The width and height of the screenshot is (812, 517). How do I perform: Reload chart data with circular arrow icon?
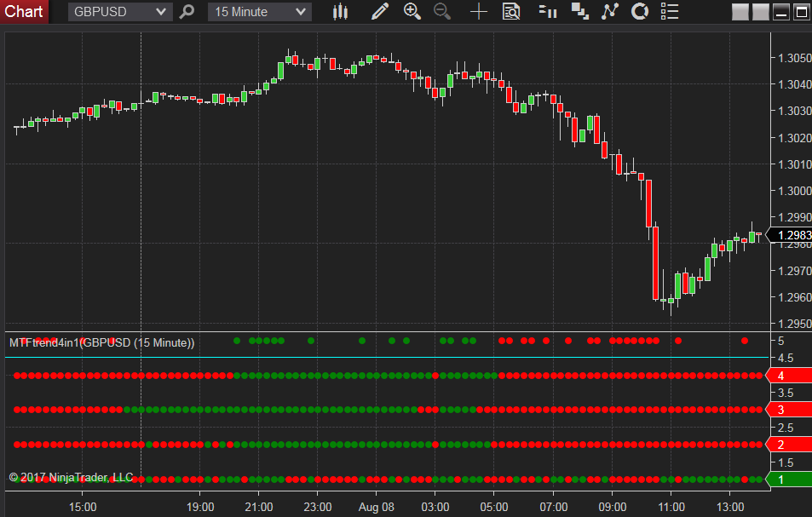(639, 12)
